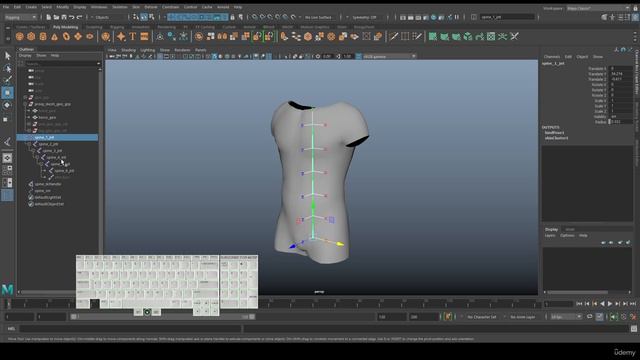Open the viewport Panels menu
Image resolution: width=640 pixels, height=360 pixels.
(200, 50)
